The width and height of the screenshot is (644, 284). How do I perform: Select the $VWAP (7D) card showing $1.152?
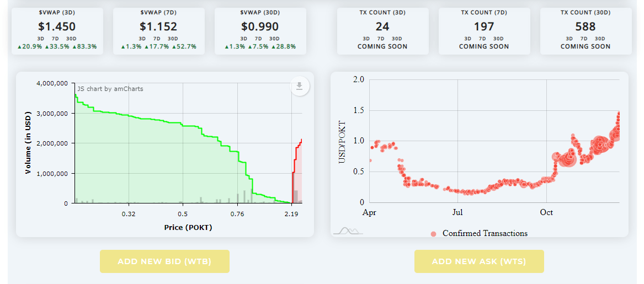[x=158, y=31]
